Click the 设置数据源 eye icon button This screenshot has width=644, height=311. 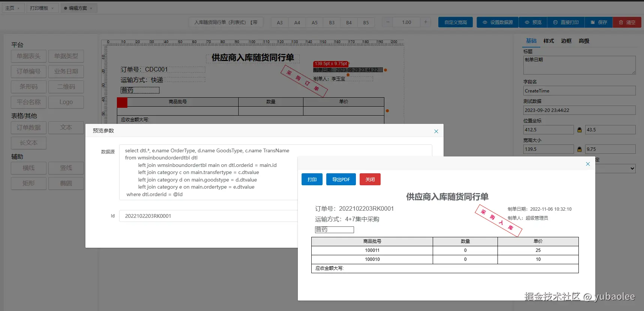coord(498,22)
